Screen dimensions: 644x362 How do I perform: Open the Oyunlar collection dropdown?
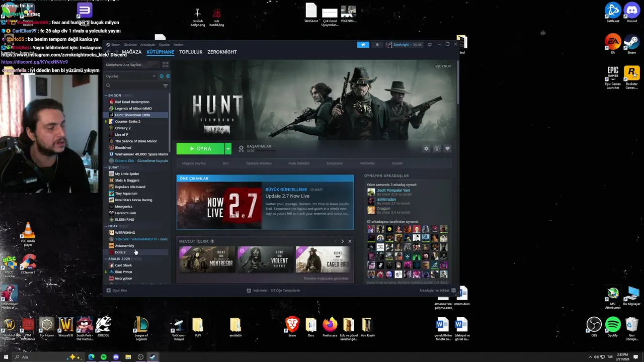pos(131,76)
